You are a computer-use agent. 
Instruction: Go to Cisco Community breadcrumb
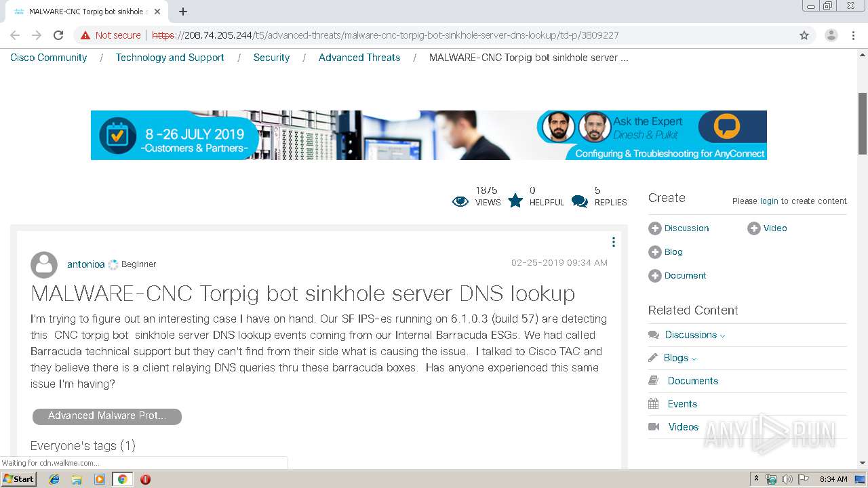click(x=48, y=58)
